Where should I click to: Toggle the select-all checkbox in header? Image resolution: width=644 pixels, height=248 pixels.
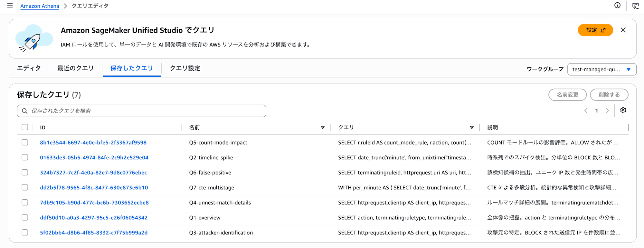(25, 127)
